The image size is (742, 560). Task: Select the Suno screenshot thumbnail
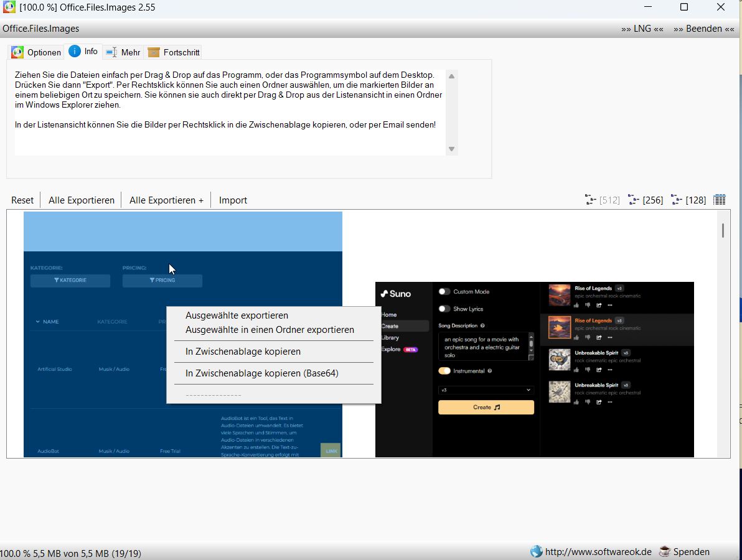534,370
